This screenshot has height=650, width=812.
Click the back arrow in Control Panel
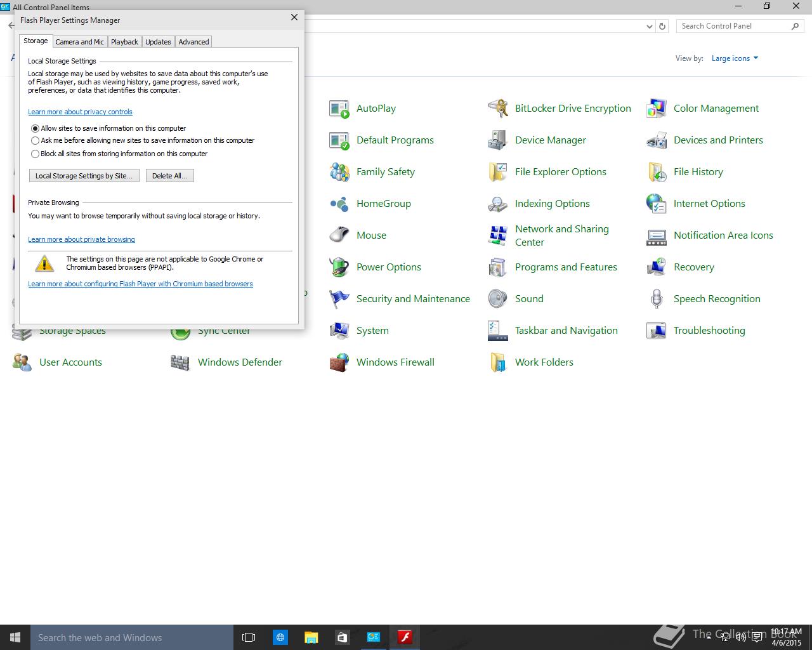pos(11,26)
